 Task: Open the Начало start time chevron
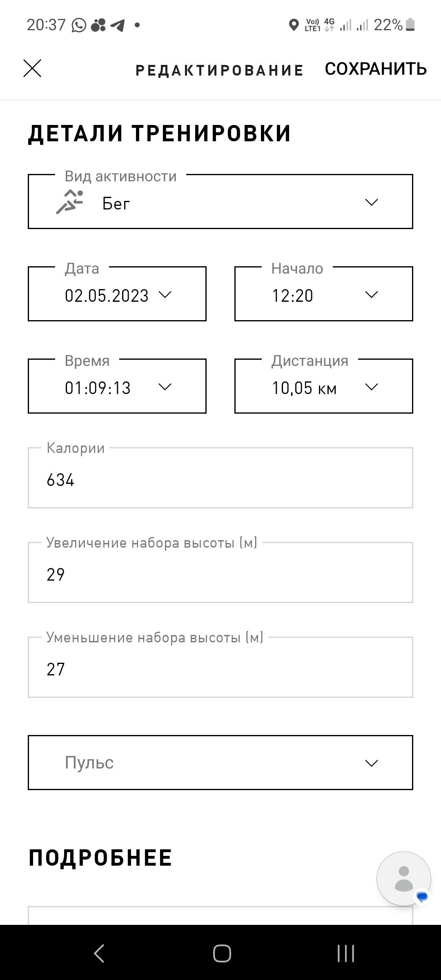[x=371, y=294]
